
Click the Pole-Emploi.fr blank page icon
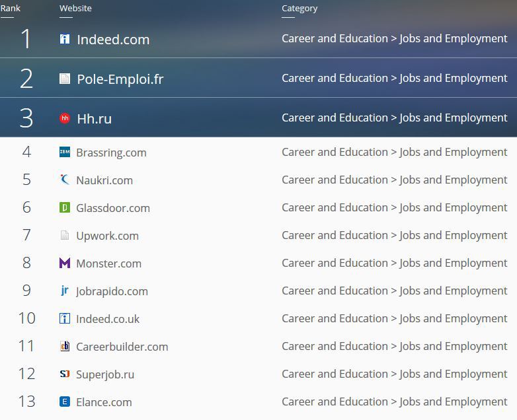(x=65, y=79)
